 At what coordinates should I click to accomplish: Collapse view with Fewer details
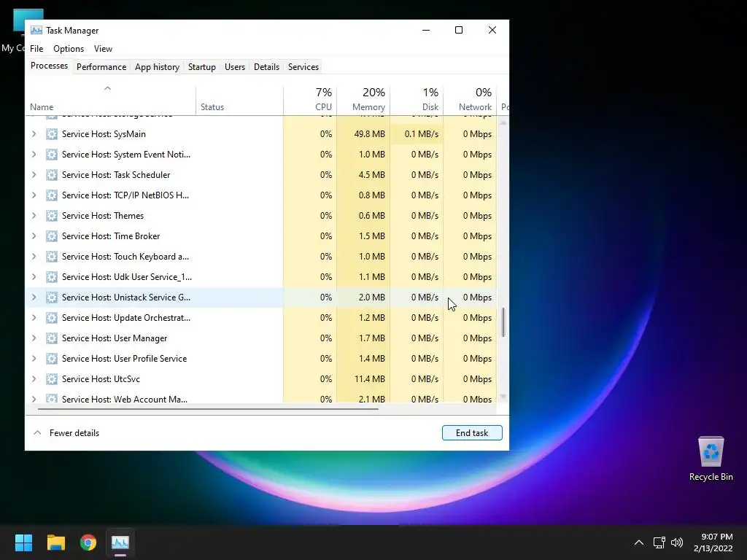[66, 433]
